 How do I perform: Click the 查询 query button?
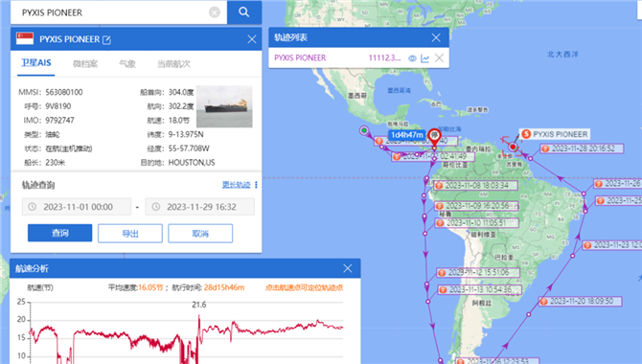59,233
